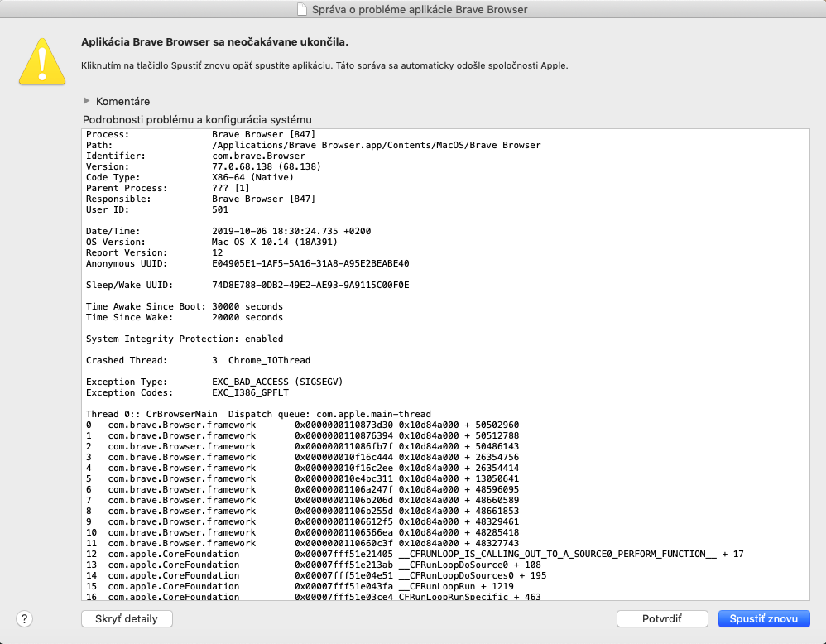The height and width of the screenshot is (644, 826).
Task: Open help with the question mark button
Action: pos(24,618)
